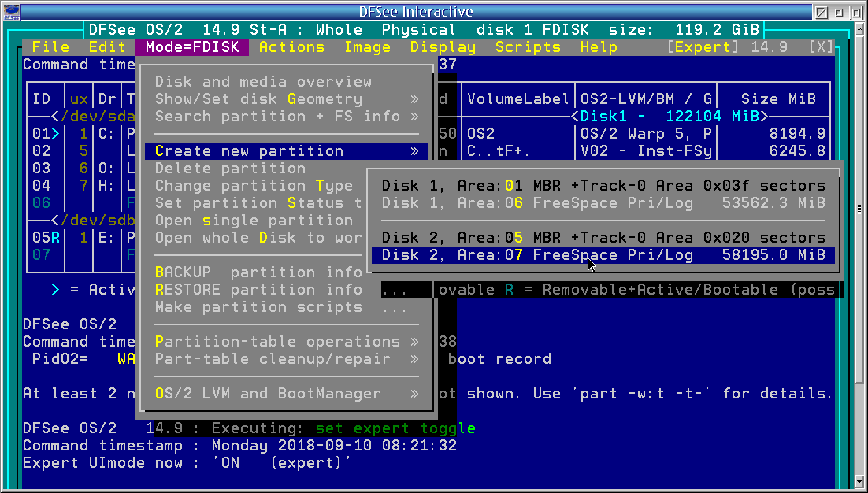Click the vertical scrollbar thumb
The height and width of the screenshot is (493, 868).
(x=859, y=209)
